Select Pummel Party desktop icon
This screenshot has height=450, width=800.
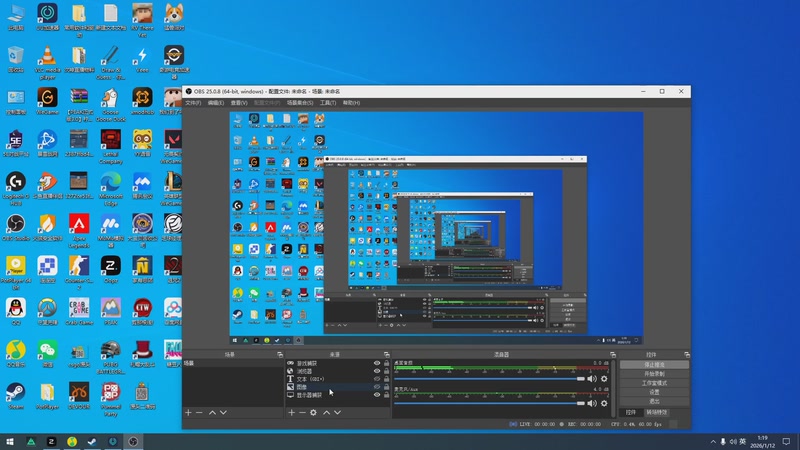(x=111, y=399)
